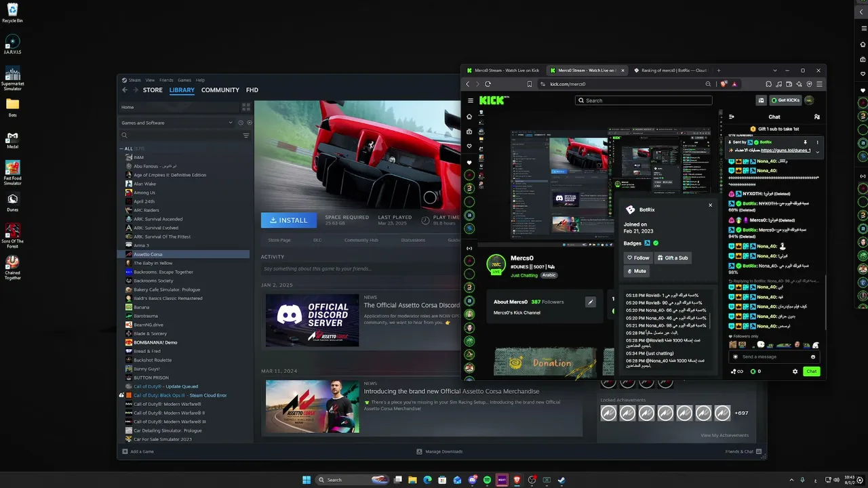Open the emoji picker in chat input
Image resolution: width=868 pixels, height=488 pixels.
pos(813,357)
